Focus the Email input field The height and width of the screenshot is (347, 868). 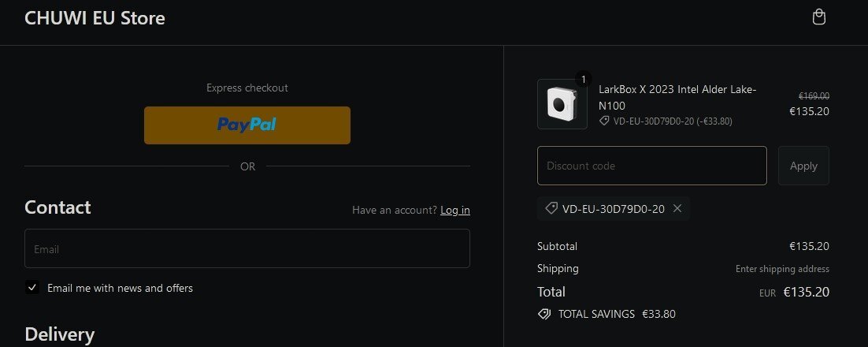click(x=247, y=248)
